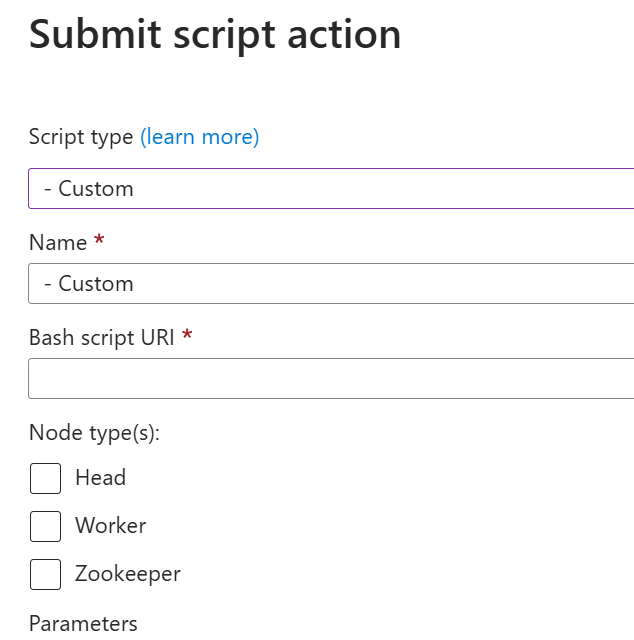Screen dimensions: 634x640
Task: Click the 'Node type(s):' label
Action: coord(94,433)
